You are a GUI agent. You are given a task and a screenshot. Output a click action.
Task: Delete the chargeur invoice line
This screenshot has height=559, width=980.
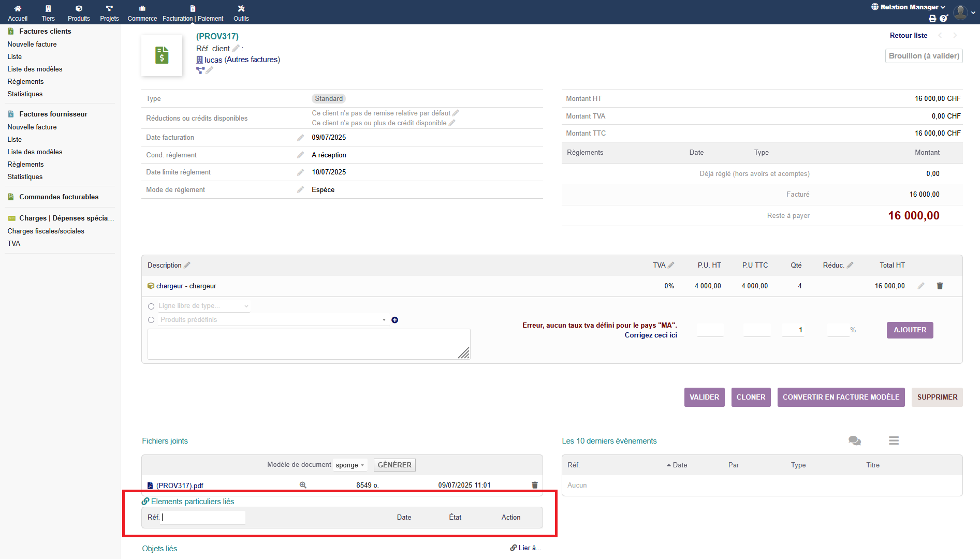940,286
